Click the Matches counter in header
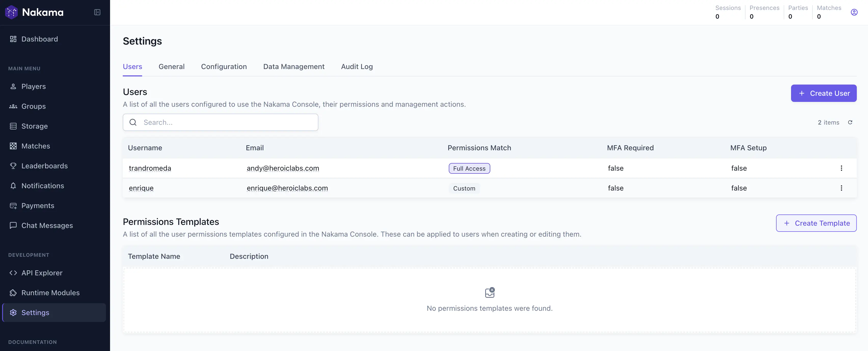 (x=829, y=12)
